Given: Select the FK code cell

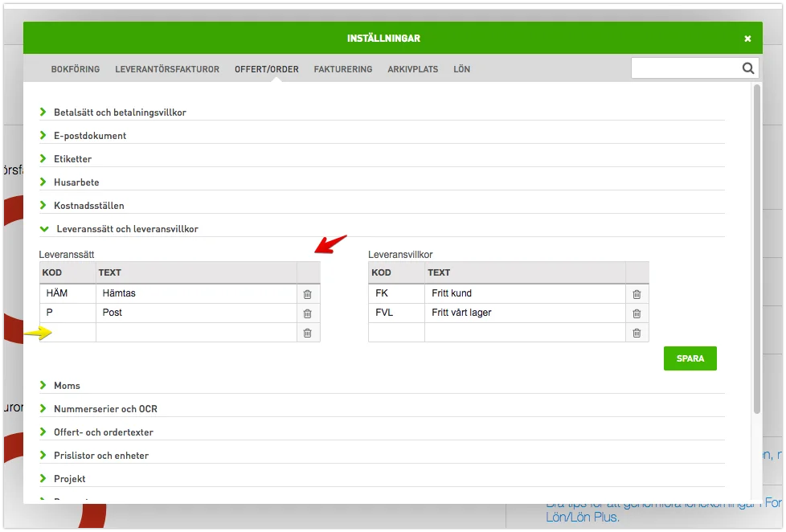Looking at the screenshot, I should [396, 293].
